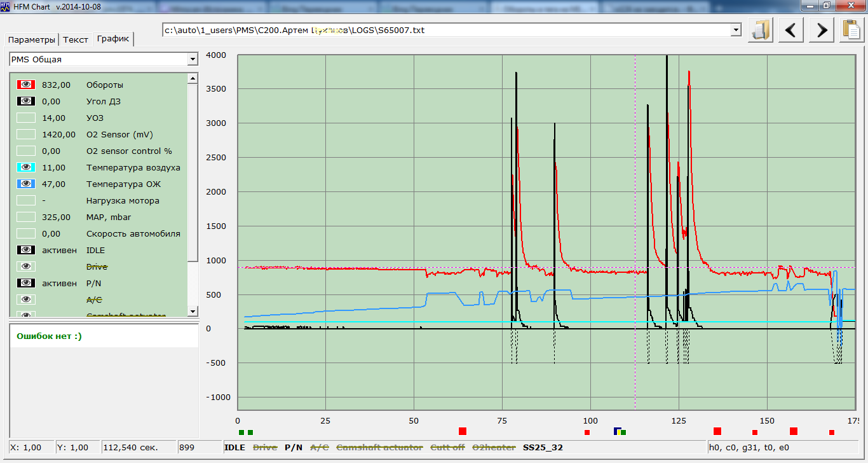Viewport: 868px width, 463px height.
Task: Toggle the P/N visibility eye icon
Action: click(x=26, y=283)
